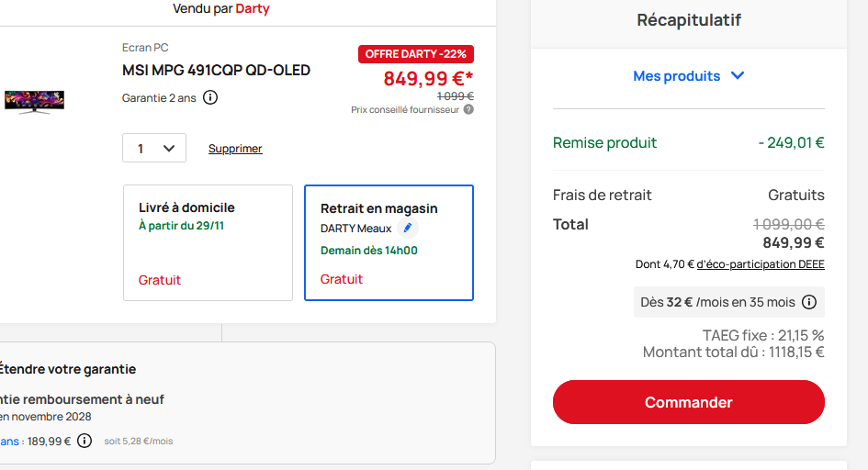Click the help icon after Prix conseillé fournisseur

coord(468,109)
